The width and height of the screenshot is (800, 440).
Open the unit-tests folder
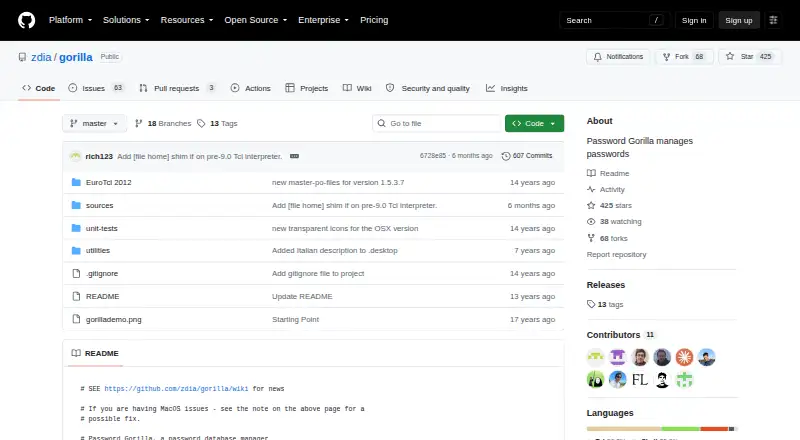click(102, 228)
